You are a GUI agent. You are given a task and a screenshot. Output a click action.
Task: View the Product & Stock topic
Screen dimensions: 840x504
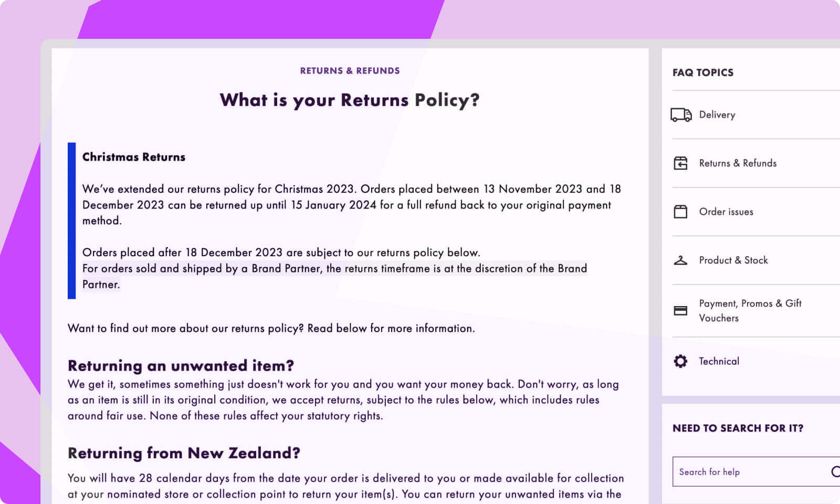click(x=733, y=260)
